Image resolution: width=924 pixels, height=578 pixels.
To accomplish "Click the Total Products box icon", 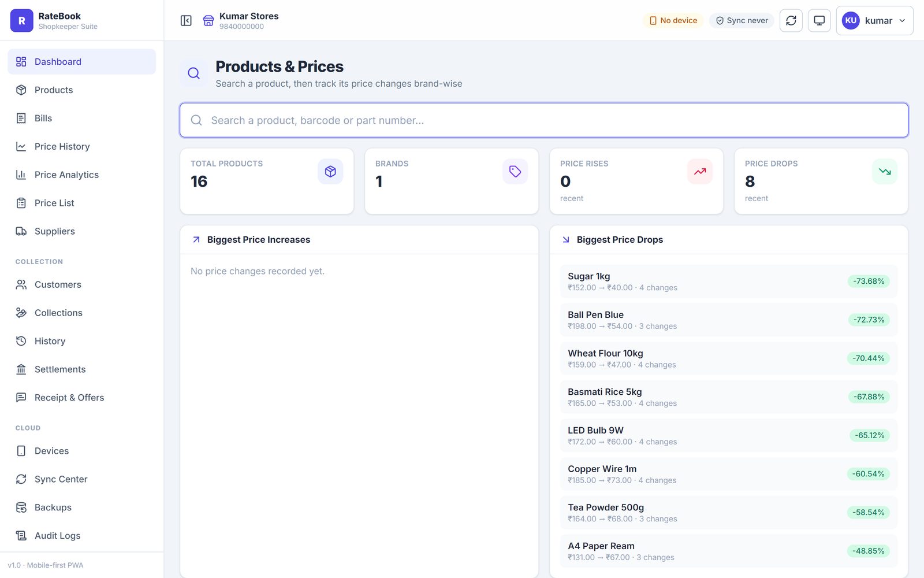I will (x=330, y=172).
